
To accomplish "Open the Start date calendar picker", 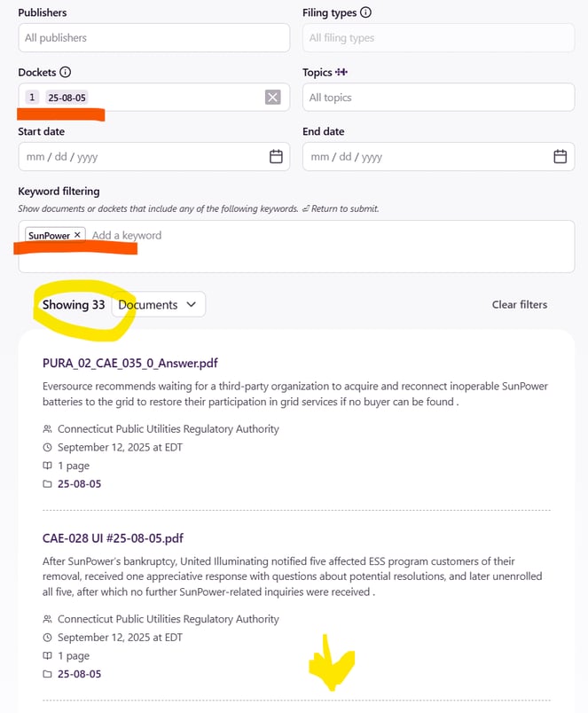I will pos(276,156).
